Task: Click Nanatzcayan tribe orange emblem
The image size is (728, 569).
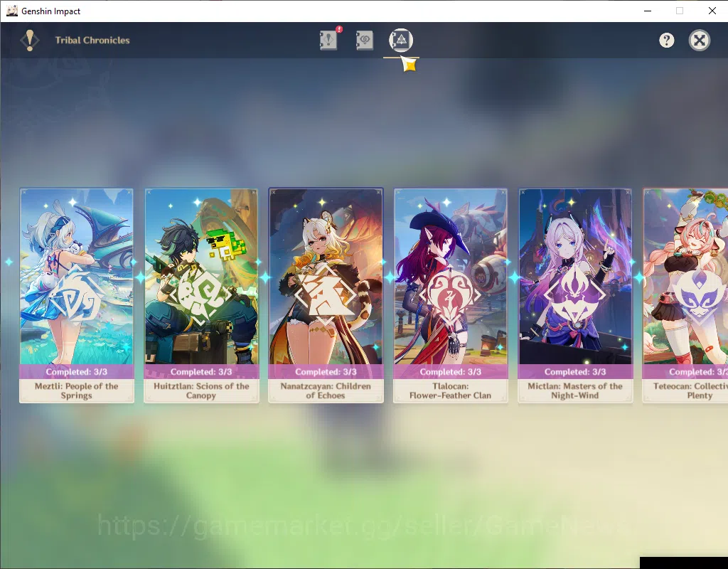Action: (x=326, y=294)
